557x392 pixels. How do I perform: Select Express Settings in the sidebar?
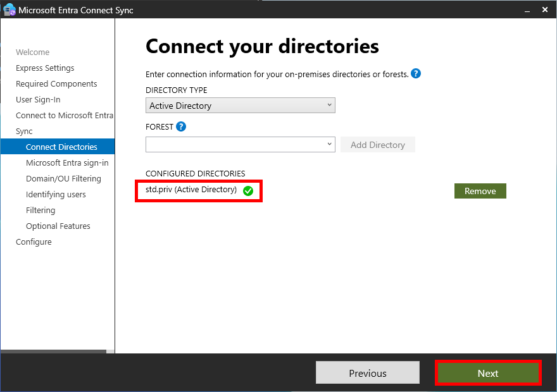45,68
